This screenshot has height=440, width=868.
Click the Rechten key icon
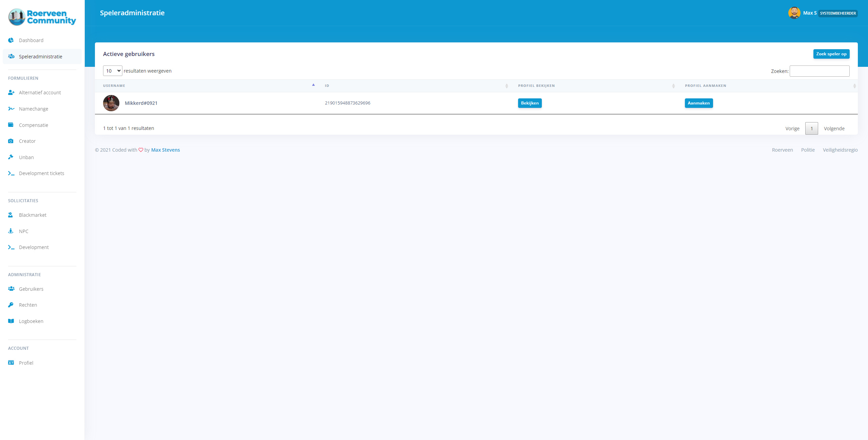click(x=11, y=305)
